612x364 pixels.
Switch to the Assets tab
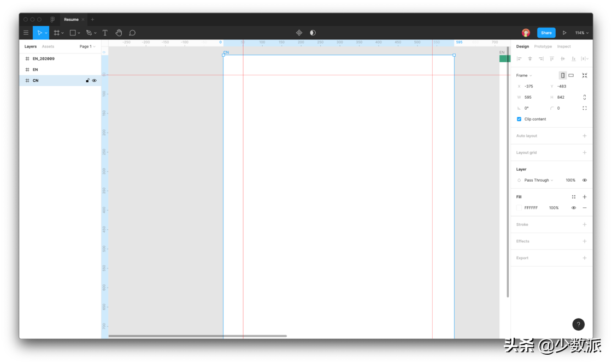tap(48, 46)
